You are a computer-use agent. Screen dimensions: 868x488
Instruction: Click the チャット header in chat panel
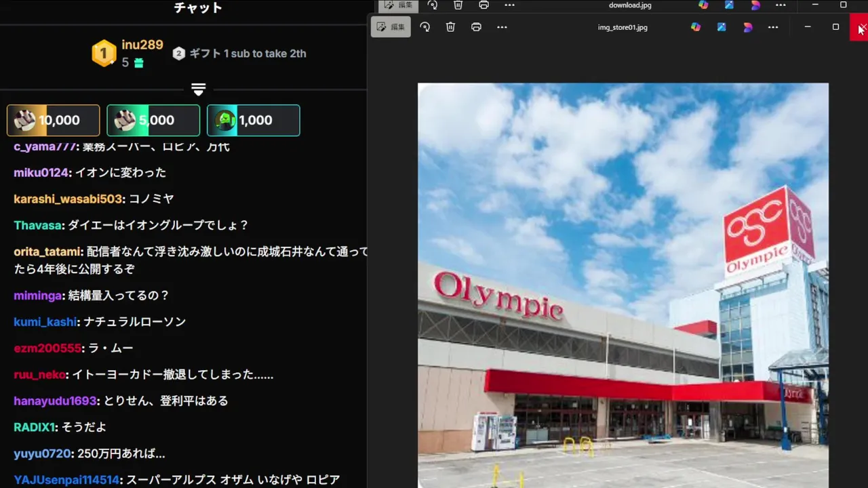point(198,8)
